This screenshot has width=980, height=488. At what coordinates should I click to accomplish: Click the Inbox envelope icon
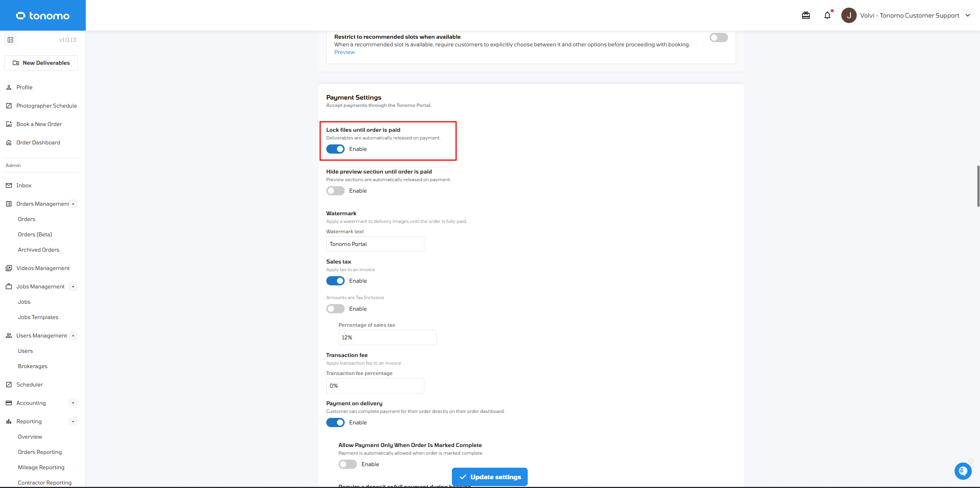coord(9,185)
